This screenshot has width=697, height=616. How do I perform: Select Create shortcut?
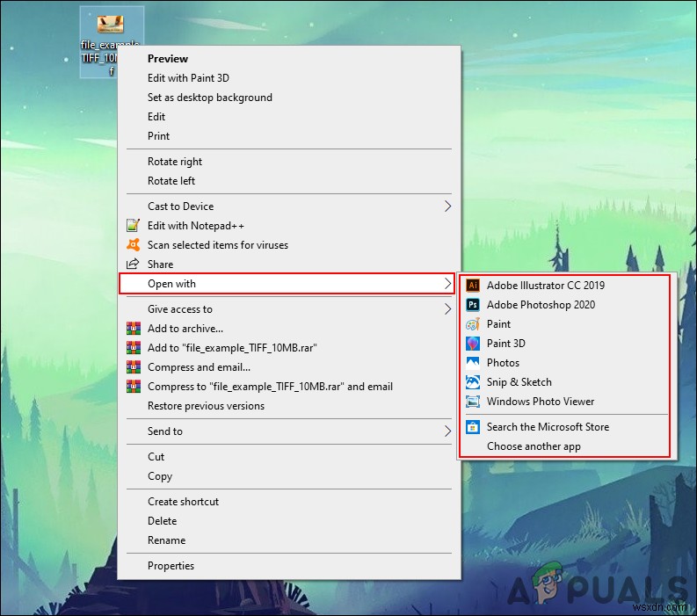tap(289, 502)
